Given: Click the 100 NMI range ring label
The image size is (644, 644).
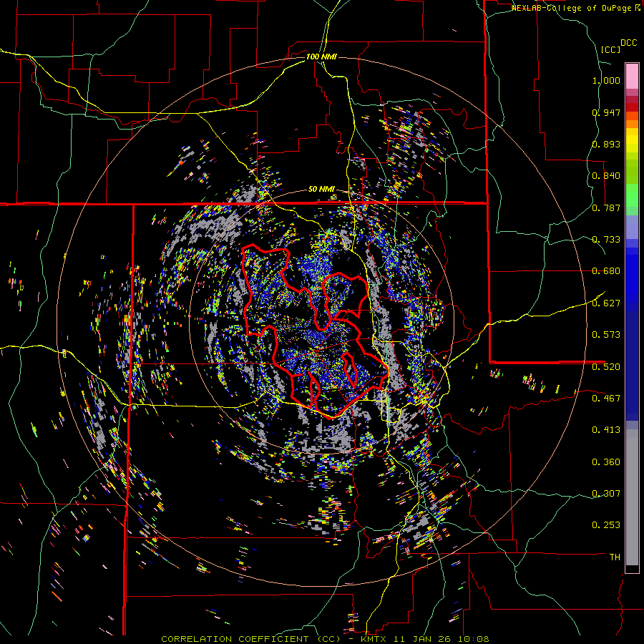Looking at the screenshot, I should tap(321, 57).
